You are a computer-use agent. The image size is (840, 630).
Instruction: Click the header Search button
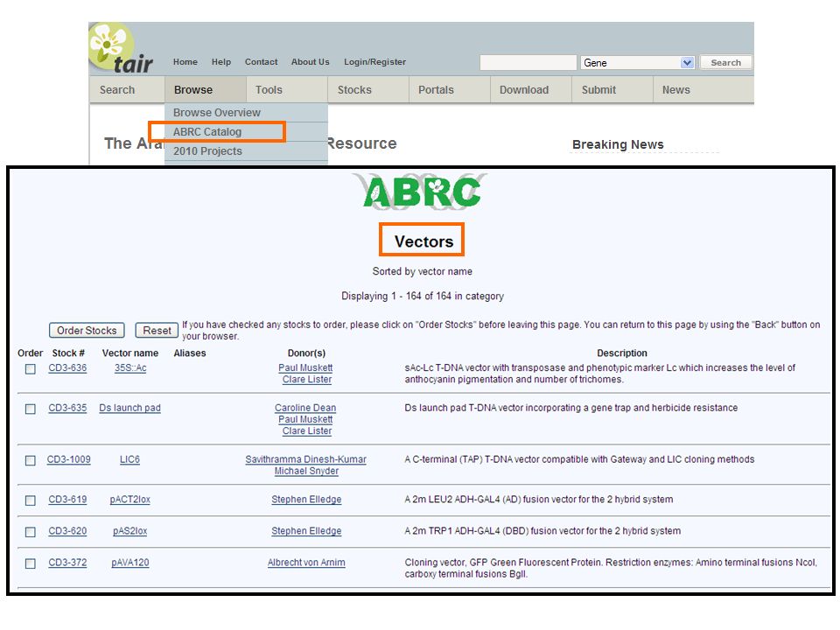726,63
